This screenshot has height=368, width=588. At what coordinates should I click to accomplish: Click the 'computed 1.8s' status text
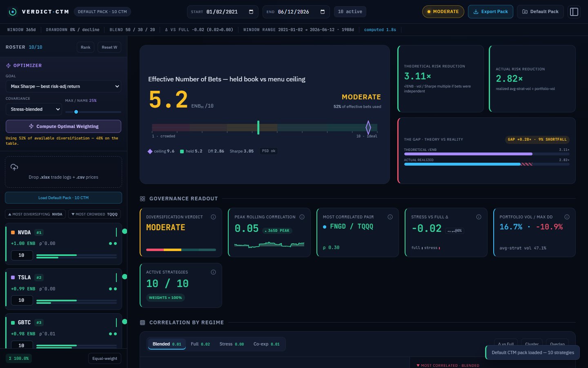click(380, 30)
